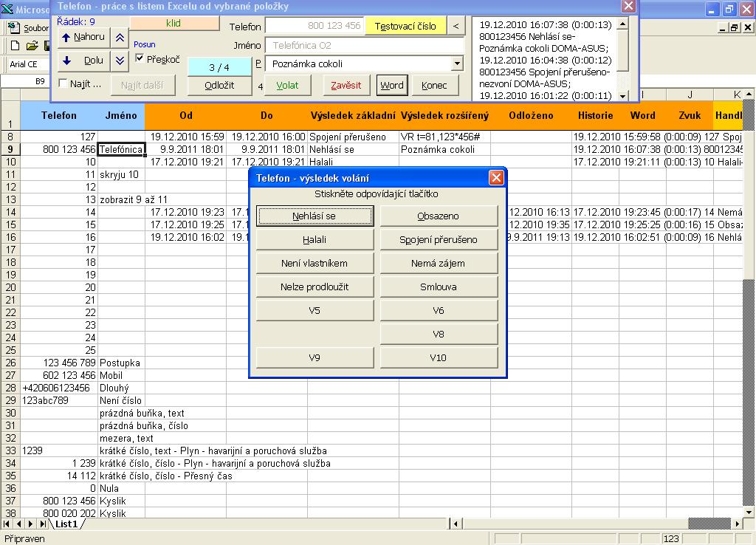Click the Arial CE font box
This screenshot has height=545, width=756.
[29, 64]
